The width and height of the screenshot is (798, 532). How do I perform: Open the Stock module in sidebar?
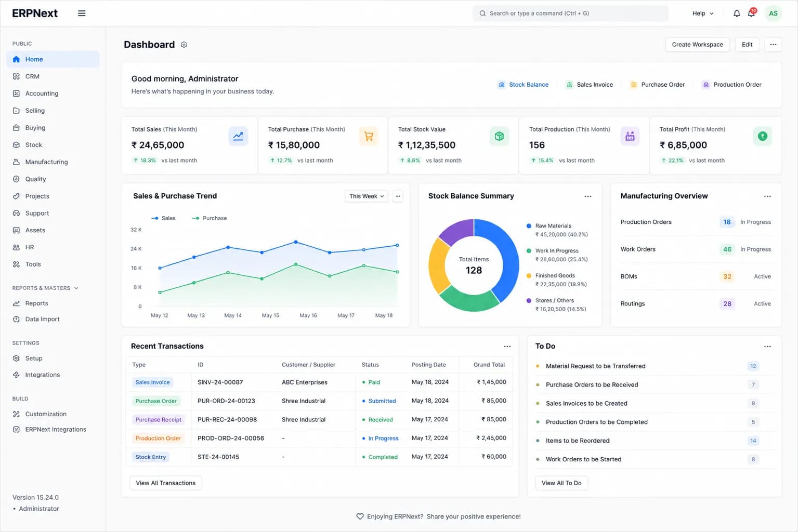tap(53, 145)
